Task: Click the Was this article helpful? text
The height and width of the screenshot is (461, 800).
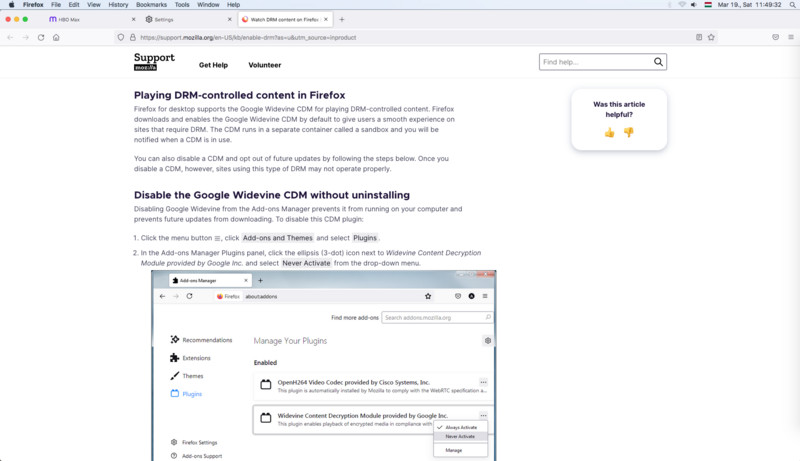Action: click(x=619, y=109)
